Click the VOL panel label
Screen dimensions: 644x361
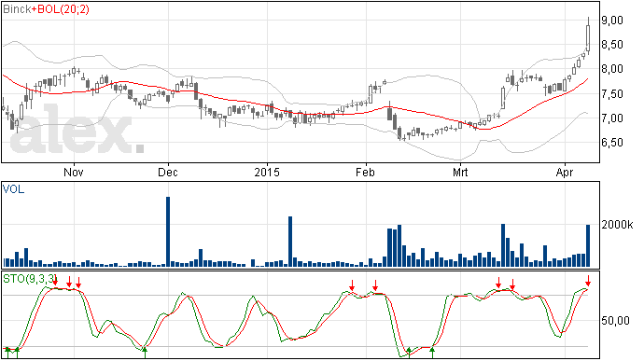(x=14, y=189)
